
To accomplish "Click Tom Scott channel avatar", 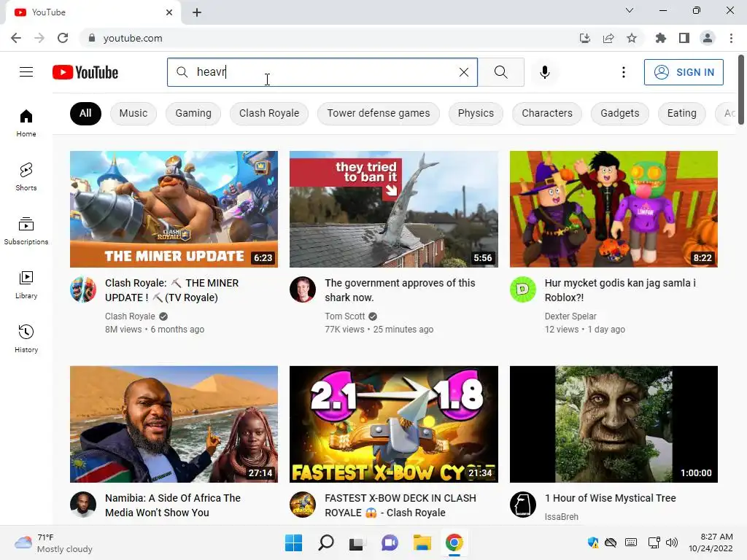I will pyautogui.click(x=303, y=289).
